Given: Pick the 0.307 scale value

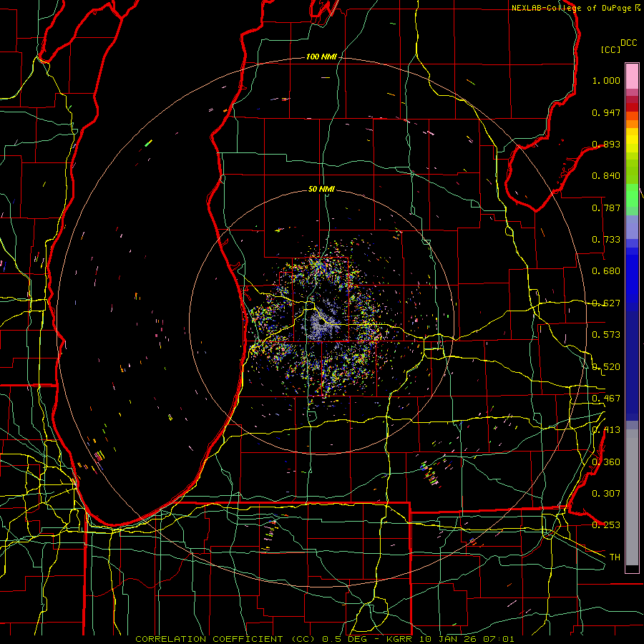Looking at the screenshot, I should pos(606,494).
